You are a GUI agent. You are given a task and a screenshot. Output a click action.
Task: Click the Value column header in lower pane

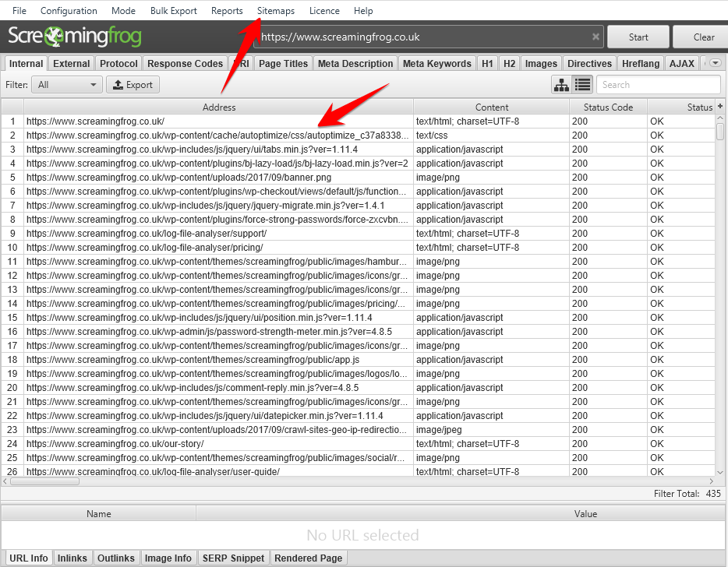pos(585,513)
